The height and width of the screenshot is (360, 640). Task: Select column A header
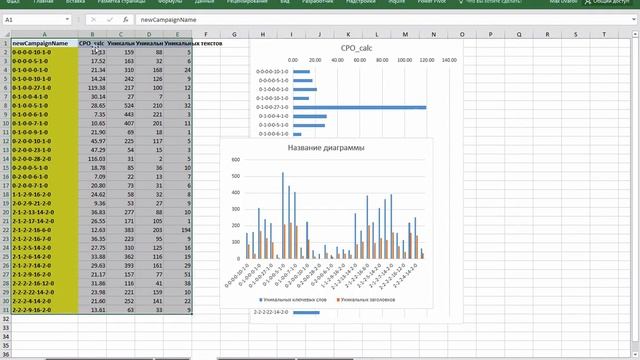pyautogui.click(x=44, y=35)
